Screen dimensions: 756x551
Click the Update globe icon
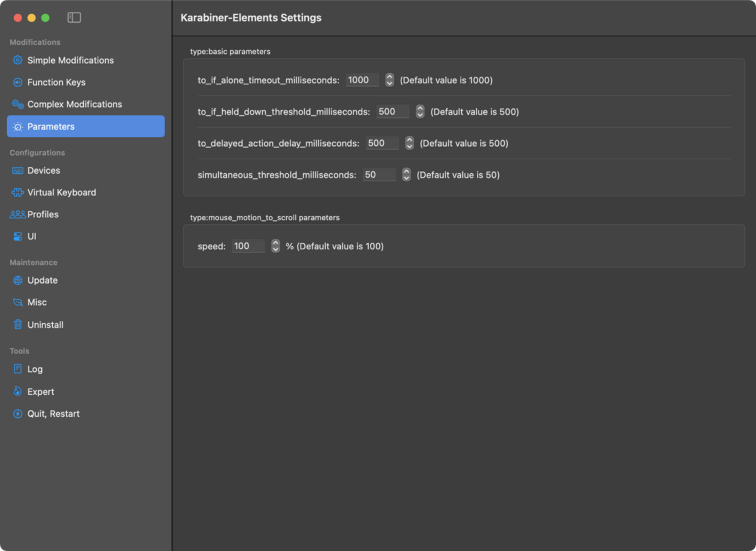click(17, 280)
